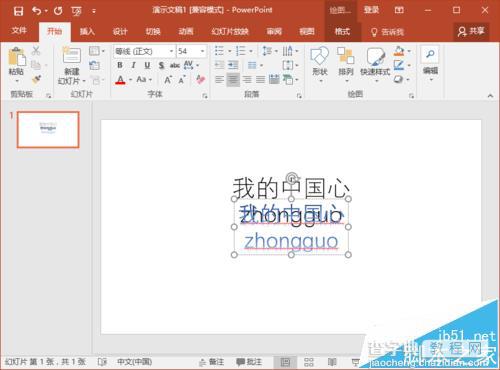Align text to the left

point(219,80)
